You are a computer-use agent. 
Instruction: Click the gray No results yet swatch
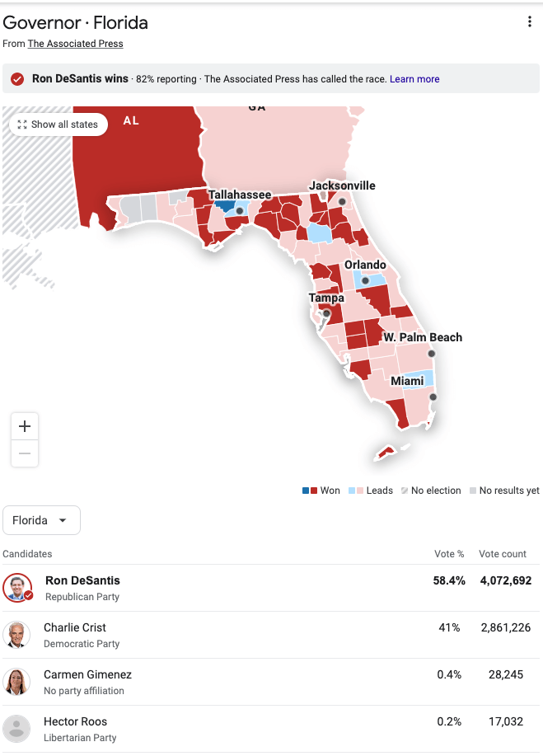[473, 491]
